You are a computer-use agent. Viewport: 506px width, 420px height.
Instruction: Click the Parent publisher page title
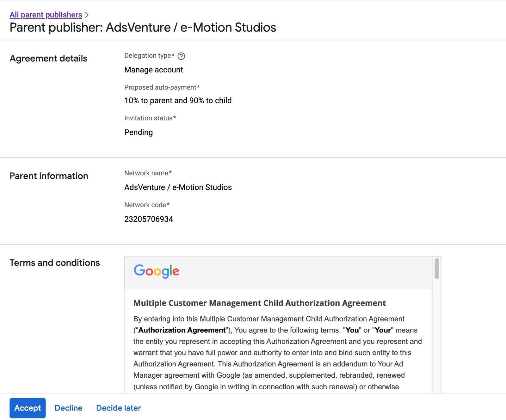143,27
